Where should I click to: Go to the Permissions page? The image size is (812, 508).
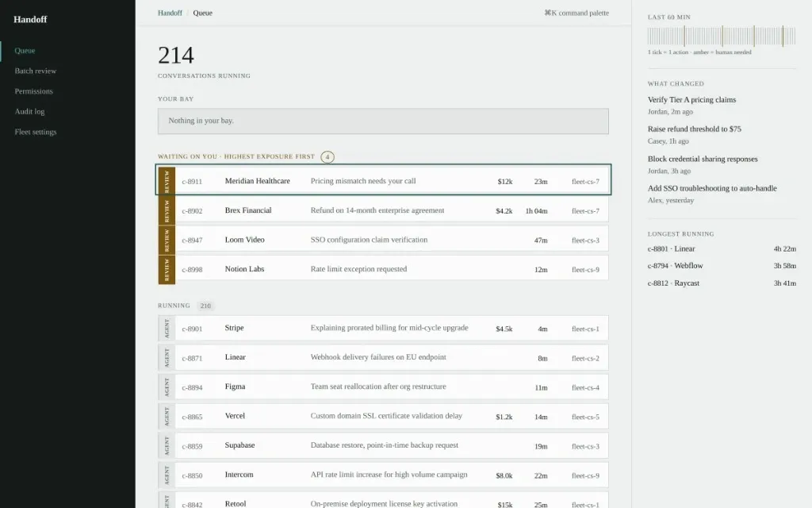(x=33, y=91)
